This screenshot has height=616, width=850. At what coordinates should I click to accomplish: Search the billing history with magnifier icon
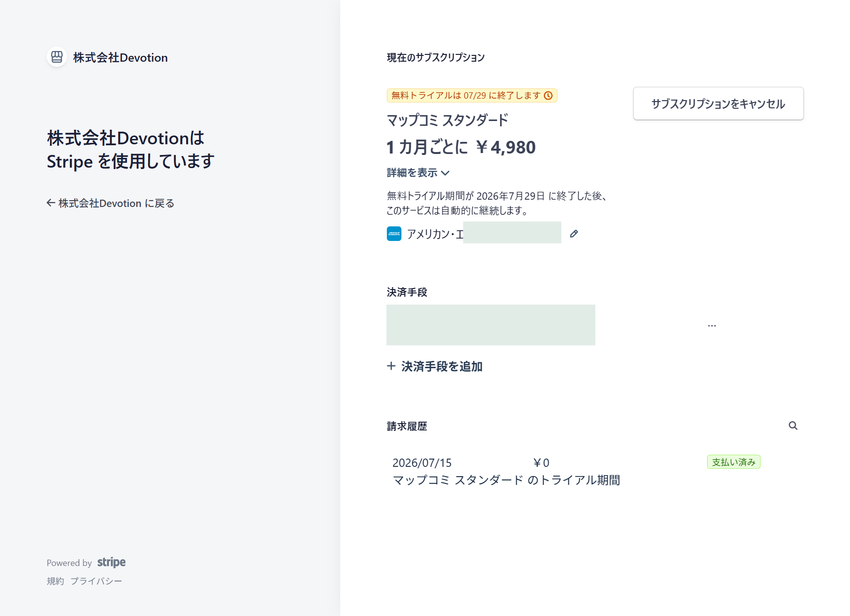(x=793, y=426)
